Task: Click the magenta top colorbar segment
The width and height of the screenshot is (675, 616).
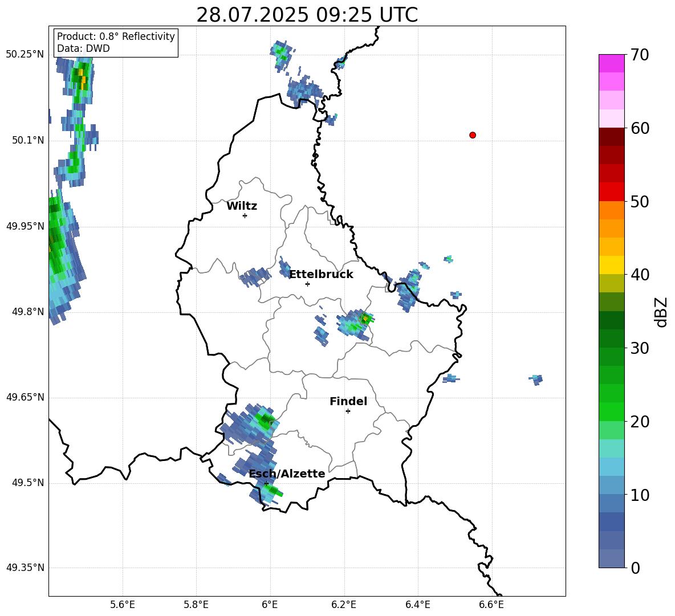Action: [x=611, y=63]
